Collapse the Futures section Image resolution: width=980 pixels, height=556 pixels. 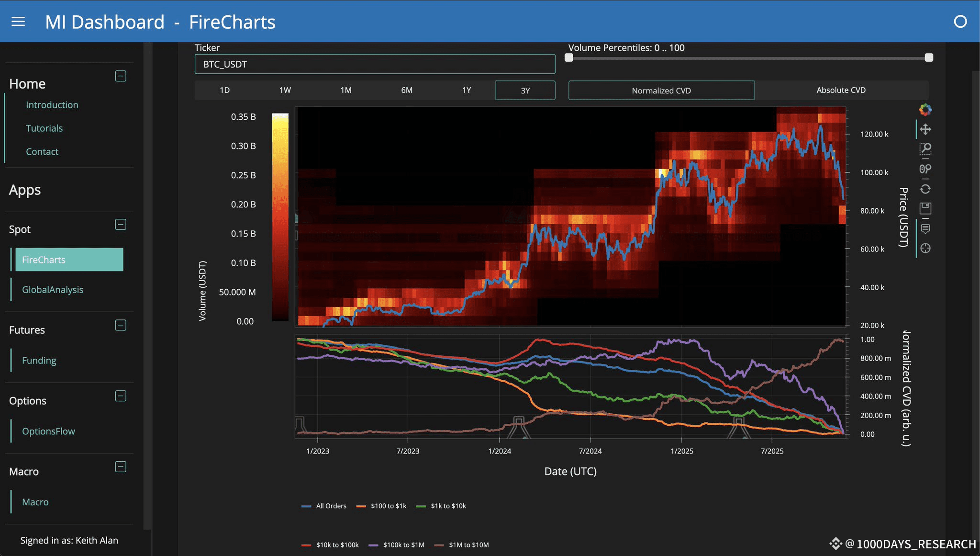point(121,325)
